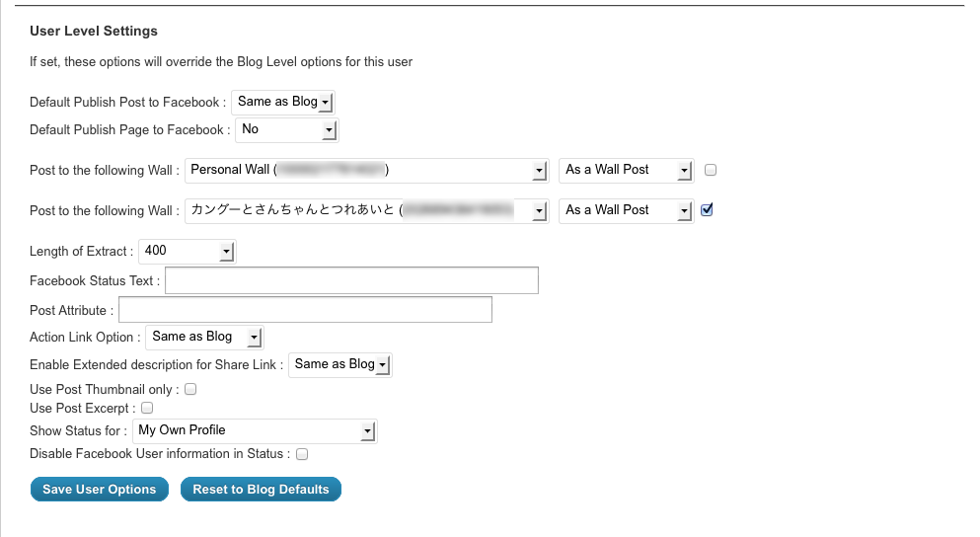Open the Length of Extract dropdown
The image size is (980, 537).
[187, 251]
